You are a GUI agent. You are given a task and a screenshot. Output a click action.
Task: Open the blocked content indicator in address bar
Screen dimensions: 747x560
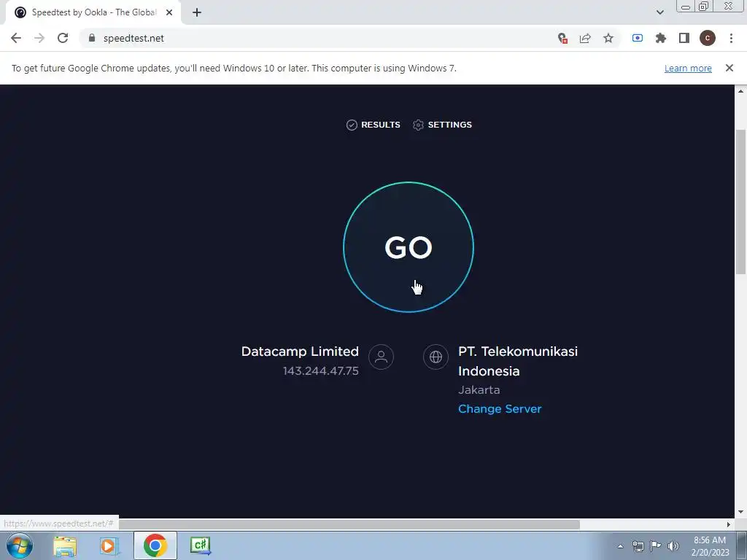tap(562, 38)
